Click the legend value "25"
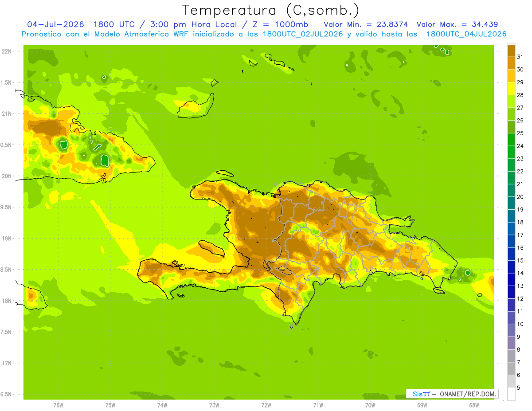The image size is (532, 411). coord(520,133)
